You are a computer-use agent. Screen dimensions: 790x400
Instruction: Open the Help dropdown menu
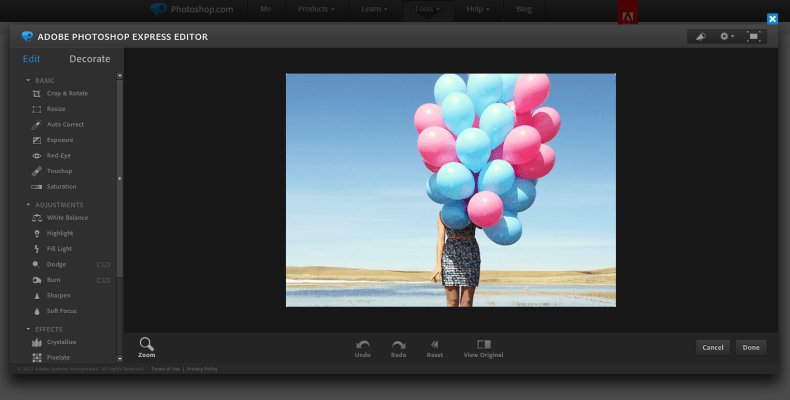coord(478,9)
